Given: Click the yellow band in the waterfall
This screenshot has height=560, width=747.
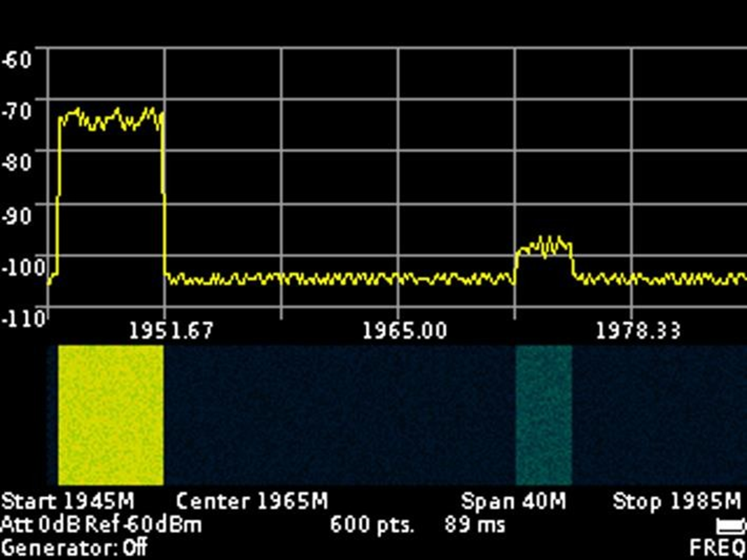Looking at the screenshot, I should click(x=110, y=415).
